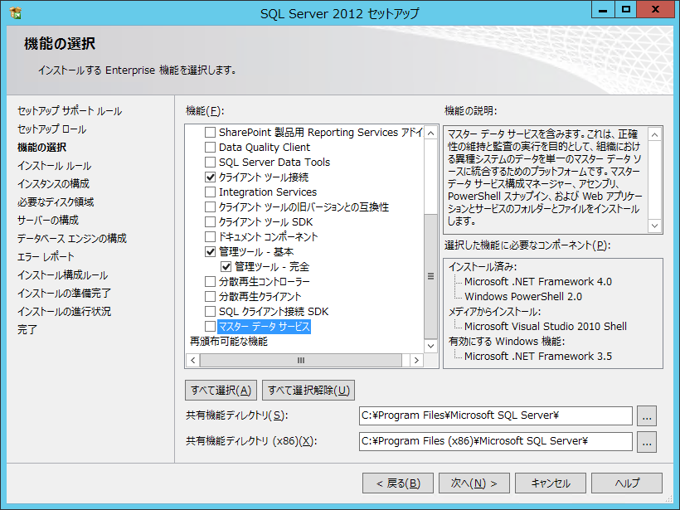Select 再頒布可能な機能 group row
680x510 pixels.
tap(229, 342)
